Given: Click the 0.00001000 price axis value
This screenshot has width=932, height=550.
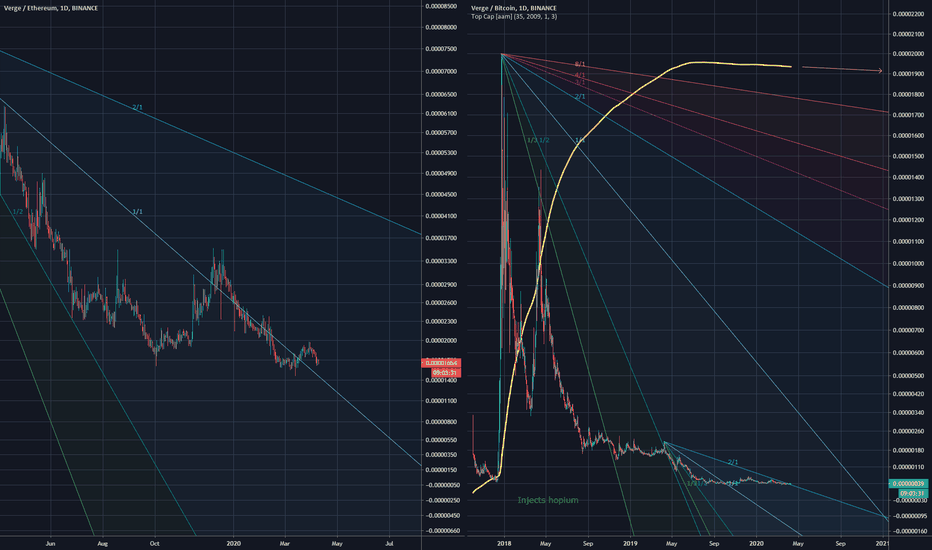Looking at the screenshot, I should [x=909, y=264].
